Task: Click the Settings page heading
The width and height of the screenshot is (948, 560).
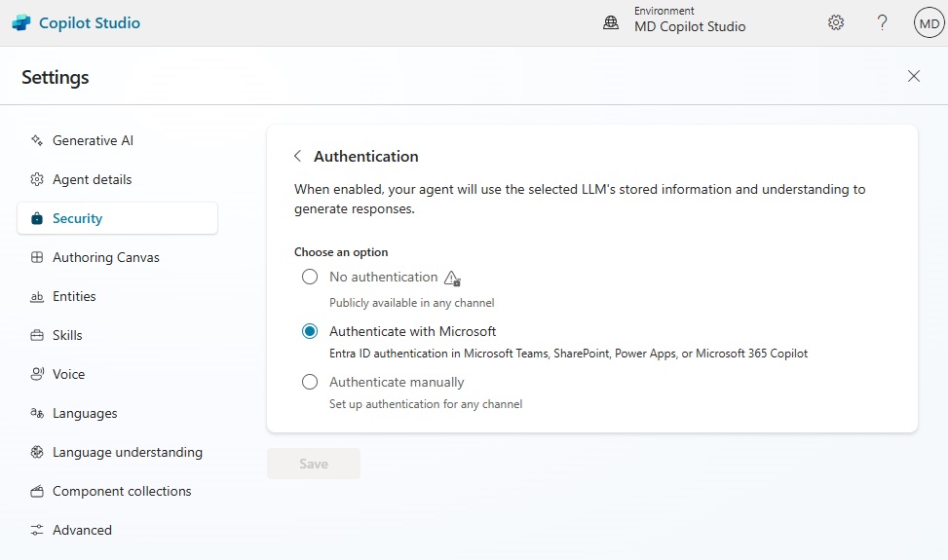Action: [55, 77]
